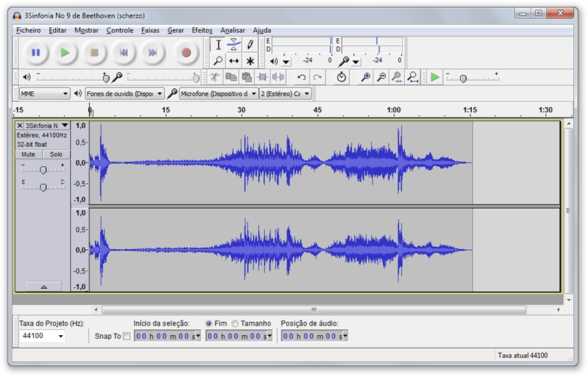Viewport: 588px width, 377px height.
Task: Open the Taxa do Projeto rate dropdown
Action: pos(43,336)
